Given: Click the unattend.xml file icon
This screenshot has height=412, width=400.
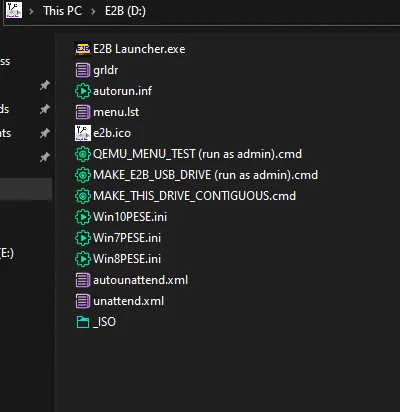Looking at the screenshot, I should click(82, 301).
